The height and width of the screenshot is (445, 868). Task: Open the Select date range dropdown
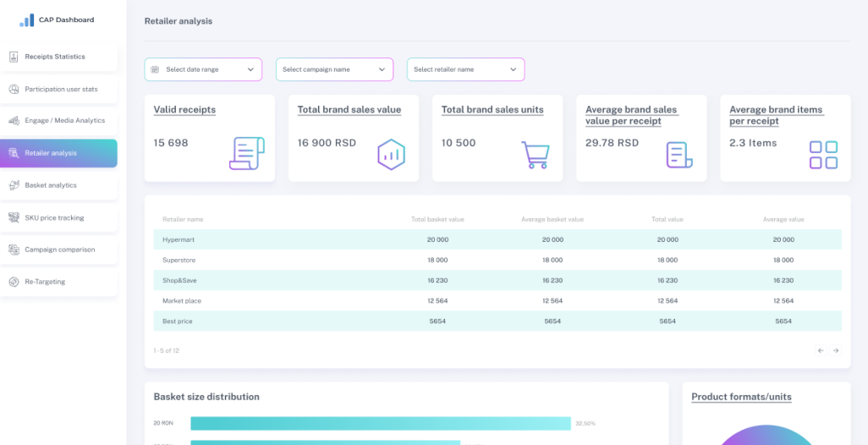203,69
